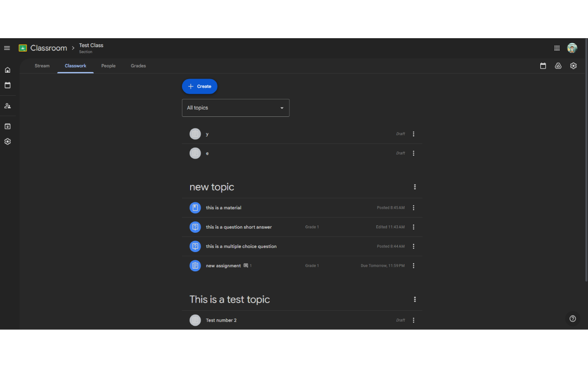Viewport: 588px width, 368px height.
Task: Open Teaching section icon in sidebar
Action: tap(7, 106)
